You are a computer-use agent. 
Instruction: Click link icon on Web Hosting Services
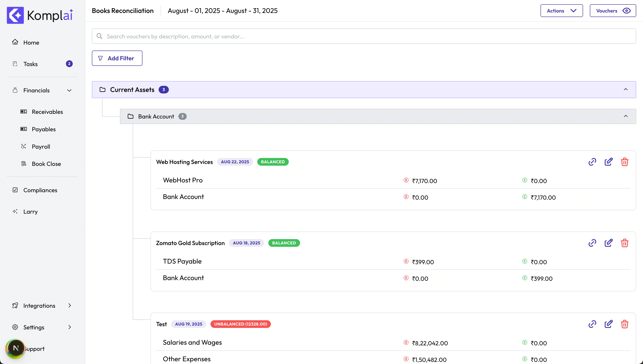tap(592, 162)
